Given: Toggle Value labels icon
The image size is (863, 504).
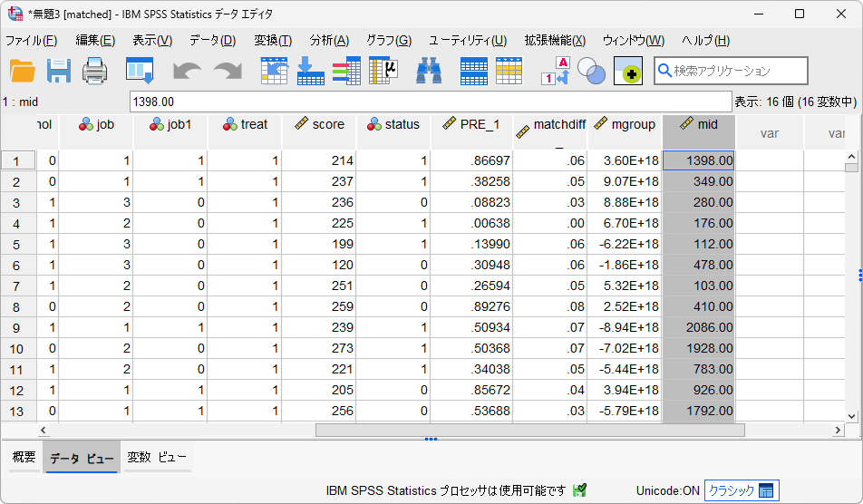Looking at the screenshot, I should click(556, 71).
